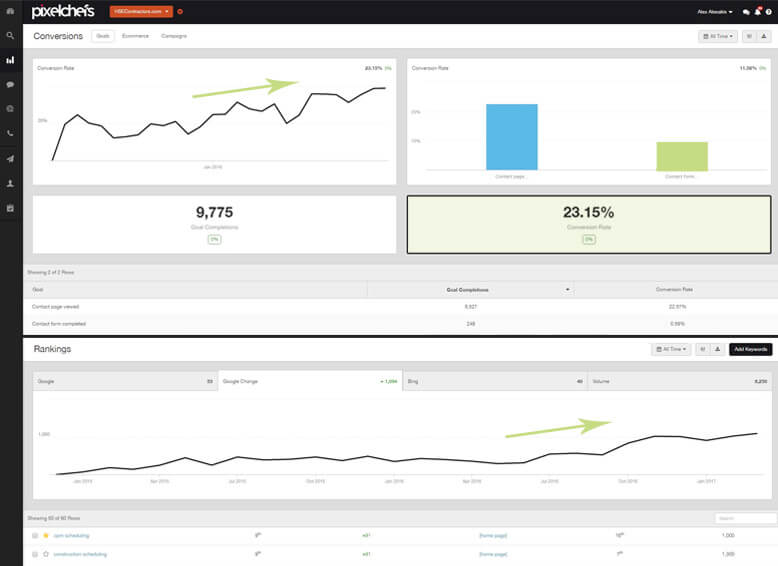
Task: Click the Rankings section heading
Action: [x=52, y=349]
